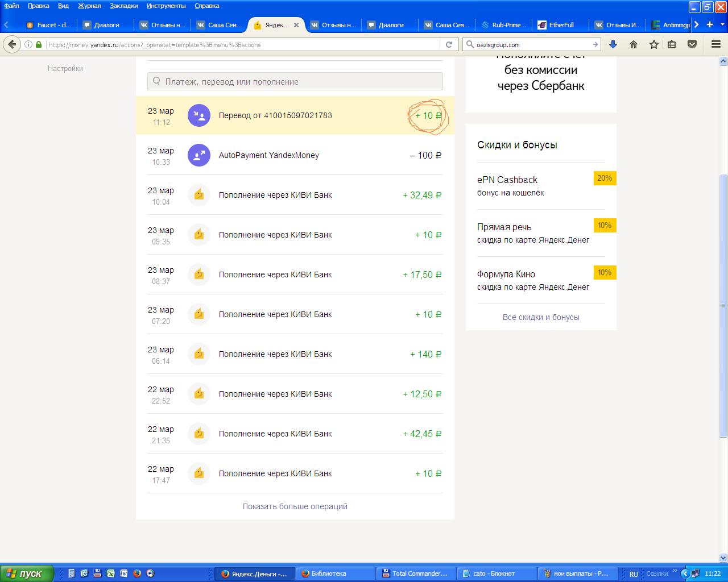Click Показать больше операций link

[295, 506]
